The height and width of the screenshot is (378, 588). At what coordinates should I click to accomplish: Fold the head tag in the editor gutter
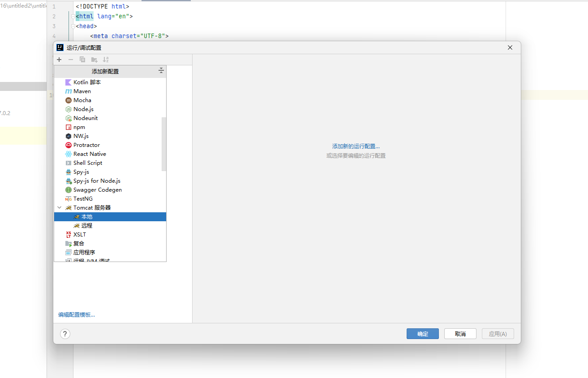click(73, 26)
